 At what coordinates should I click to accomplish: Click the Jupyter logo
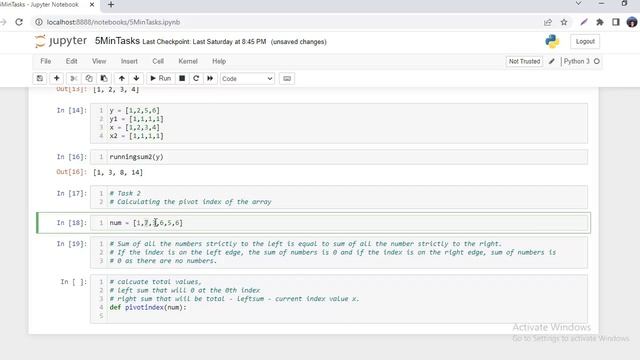click(61, 41)
